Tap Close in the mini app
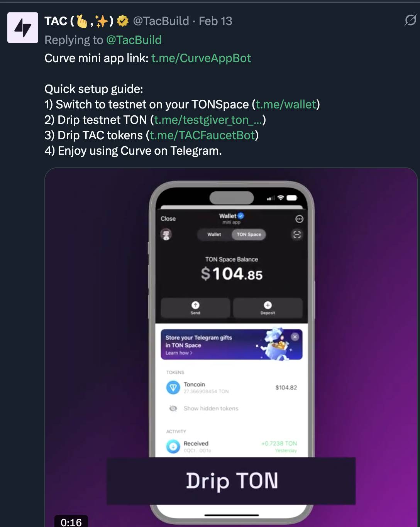Image resolution: width=420 pixels, height=527 pixels. [168, 219]
